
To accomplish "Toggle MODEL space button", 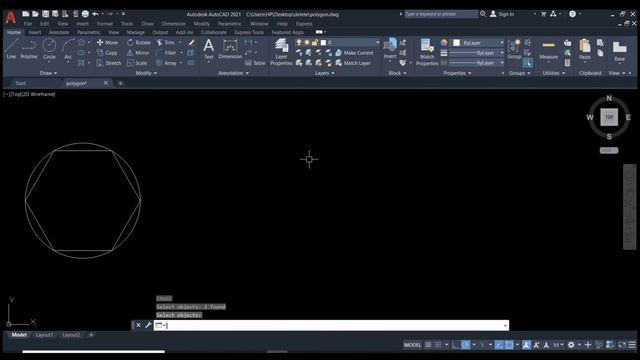I will [x=412, y=345].
